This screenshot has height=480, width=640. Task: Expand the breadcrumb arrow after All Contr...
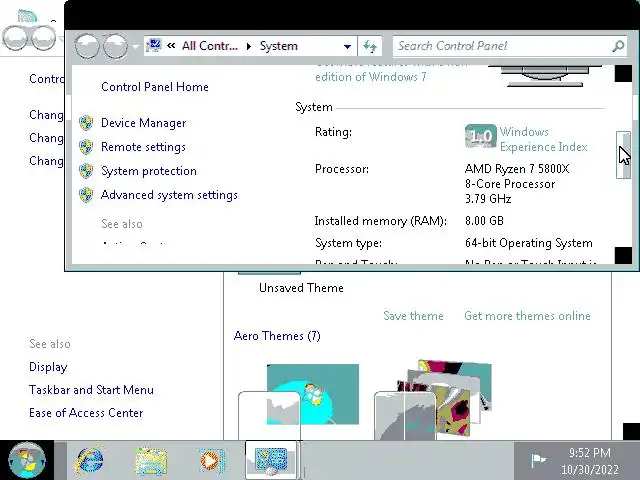[249, 46]
